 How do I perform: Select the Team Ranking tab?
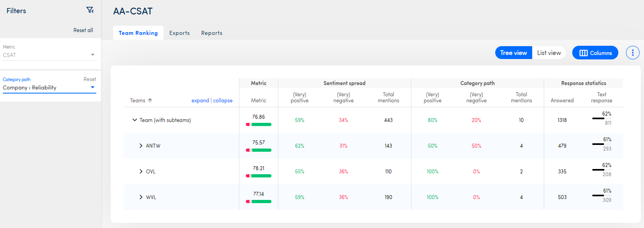(x=138, y=33)
